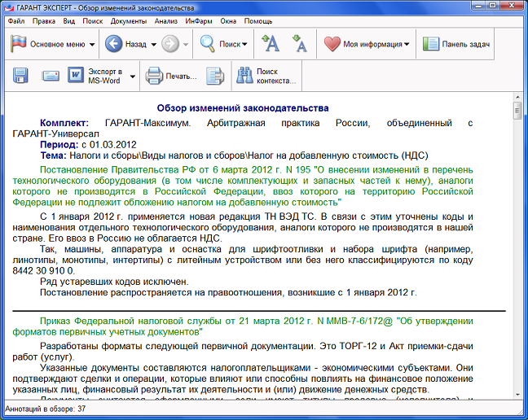Open the Документы menu
The height and width of the screenshot is (420, 528).
tap(129, 20)
